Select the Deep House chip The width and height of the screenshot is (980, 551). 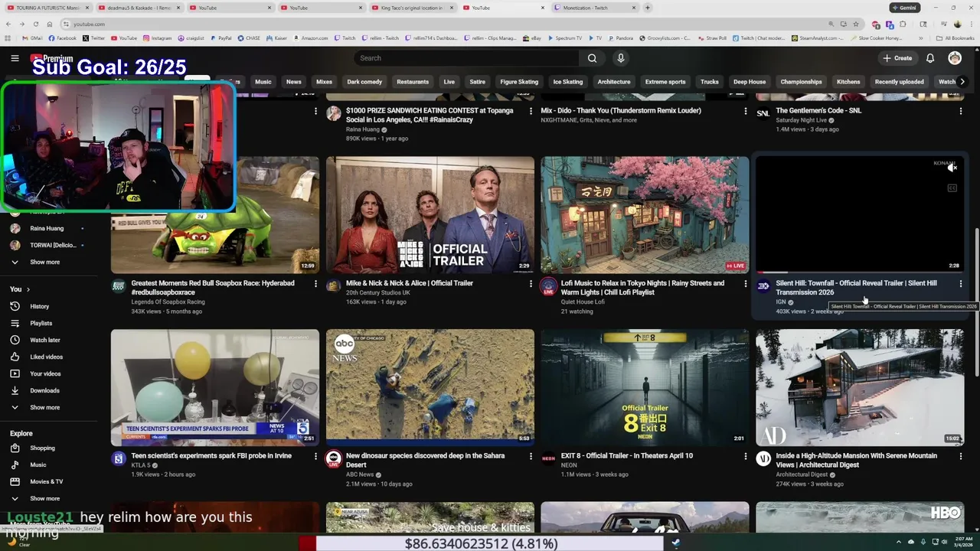(750, 82)
